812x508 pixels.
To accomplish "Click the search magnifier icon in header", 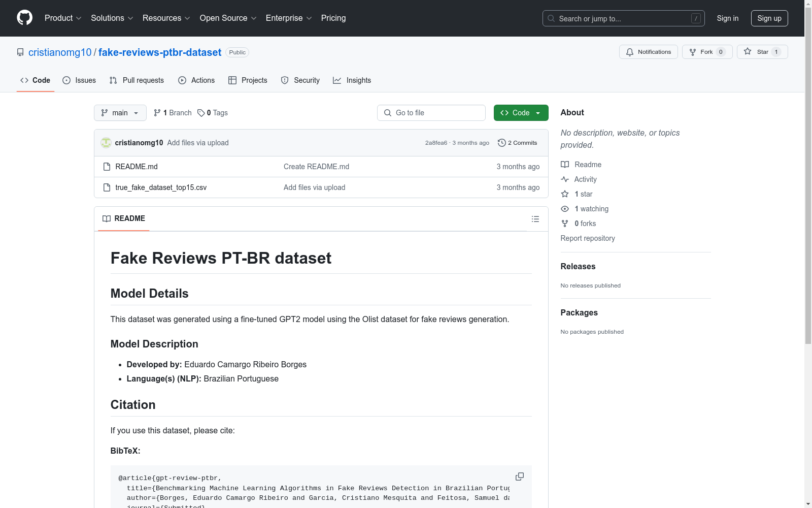I will (x=551, y=18).
